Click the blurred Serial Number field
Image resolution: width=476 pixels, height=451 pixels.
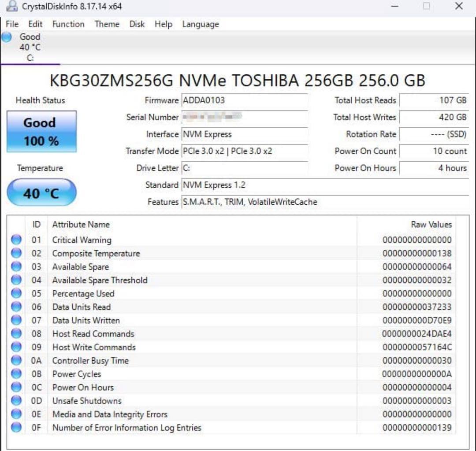coord(245,118)
